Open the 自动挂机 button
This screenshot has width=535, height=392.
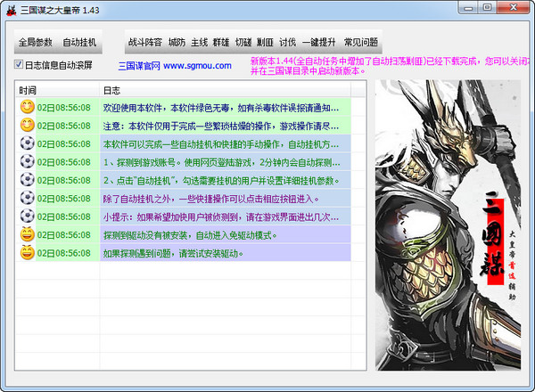(79, 42)
